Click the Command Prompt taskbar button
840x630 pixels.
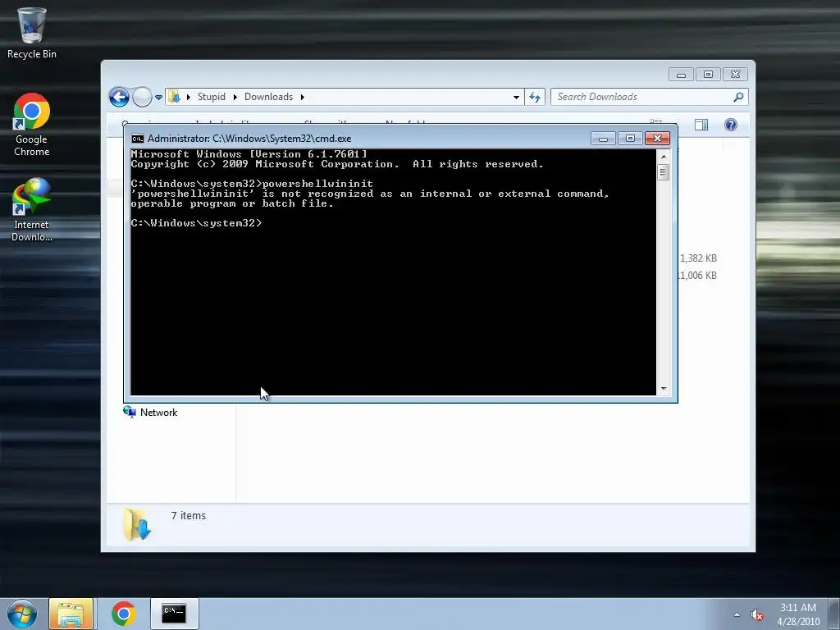[x=174, y=614]
